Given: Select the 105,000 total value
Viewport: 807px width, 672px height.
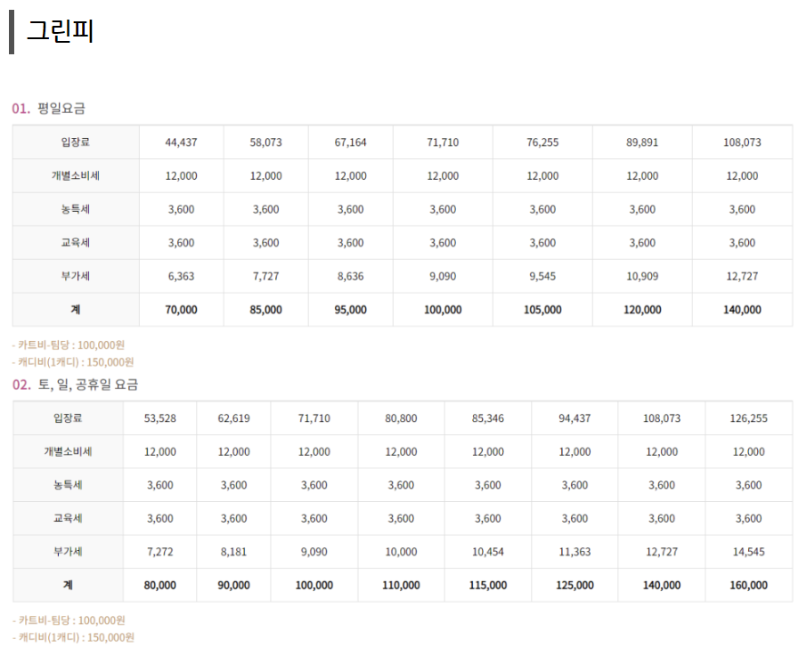Looking at the screenshot, I should [x=542, y=310].
